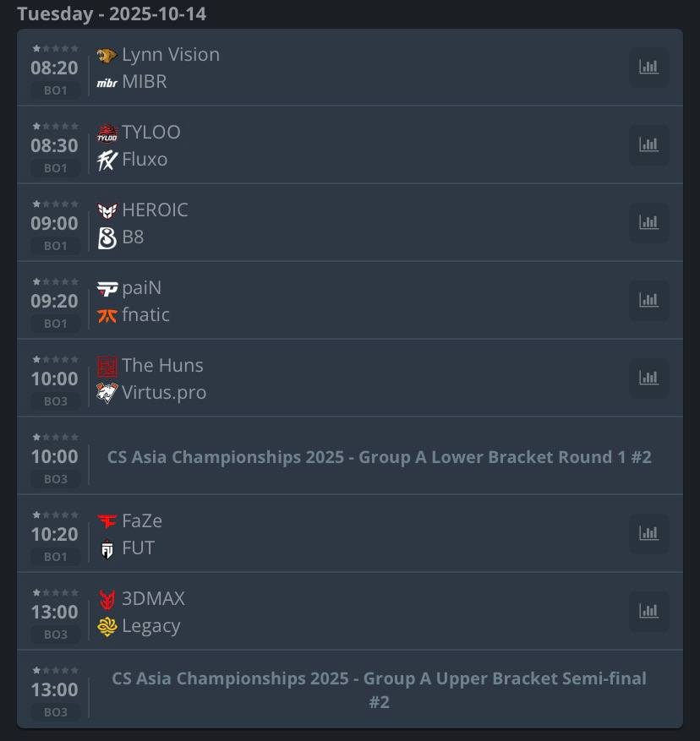
Task: Open stats chart for TYLOO vs Fluxo
Action: click(648, 145)
